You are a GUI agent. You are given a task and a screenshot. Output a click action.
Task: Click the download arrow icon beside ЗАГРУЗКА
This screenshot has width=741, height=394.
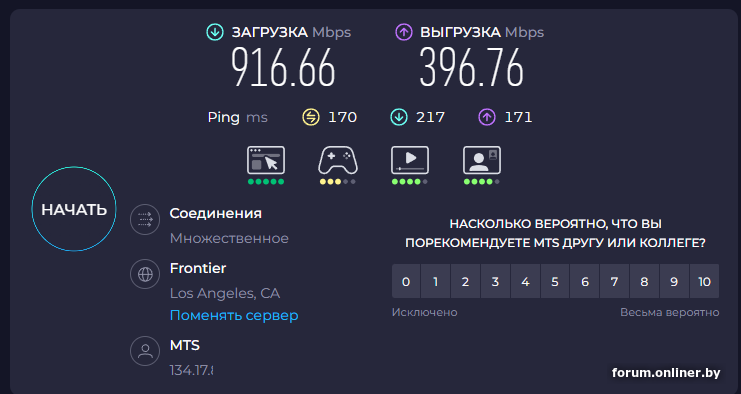coord(215,32)
